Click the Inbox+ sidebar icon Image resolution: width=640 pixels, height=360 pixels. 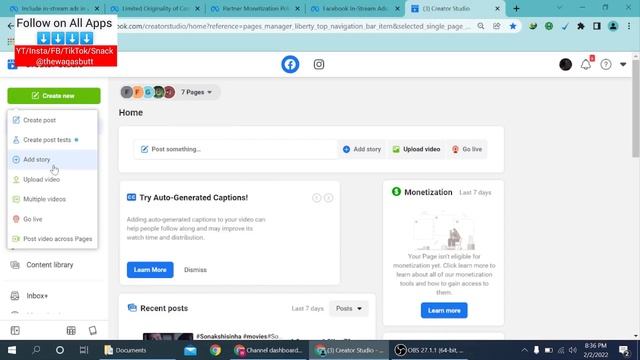[15, 296]
